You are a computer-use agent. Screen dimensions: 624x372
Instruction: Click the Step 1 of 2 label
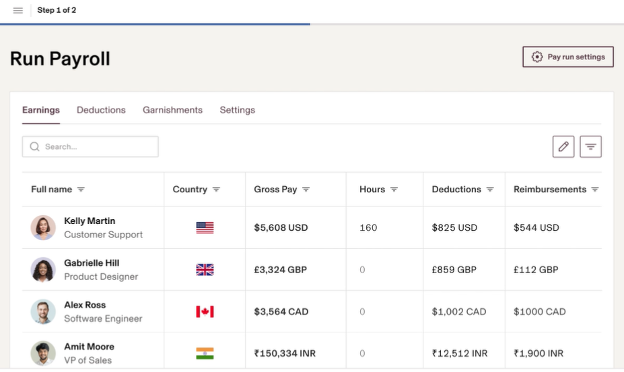[57, 10]
